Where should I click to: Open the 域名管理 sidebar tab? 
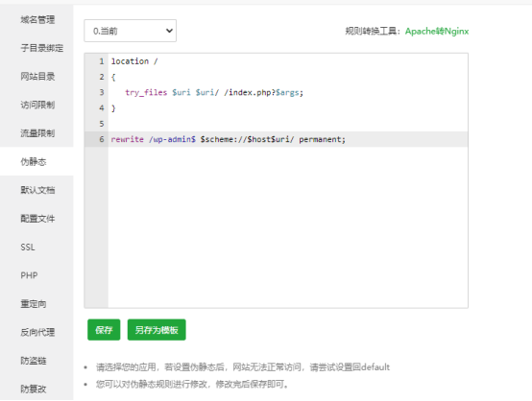[36, 19]
